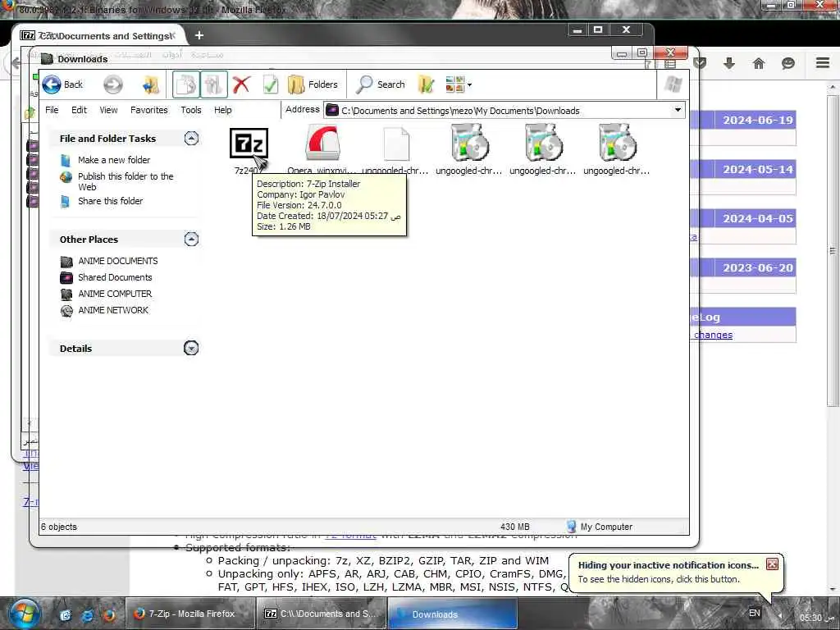The width and height of the screenshot is (840, 630).
Task: Switch to 7-Zip - Mozilla Firefox taskbar button
Action: pyautogui.click(x=189, y=614)
